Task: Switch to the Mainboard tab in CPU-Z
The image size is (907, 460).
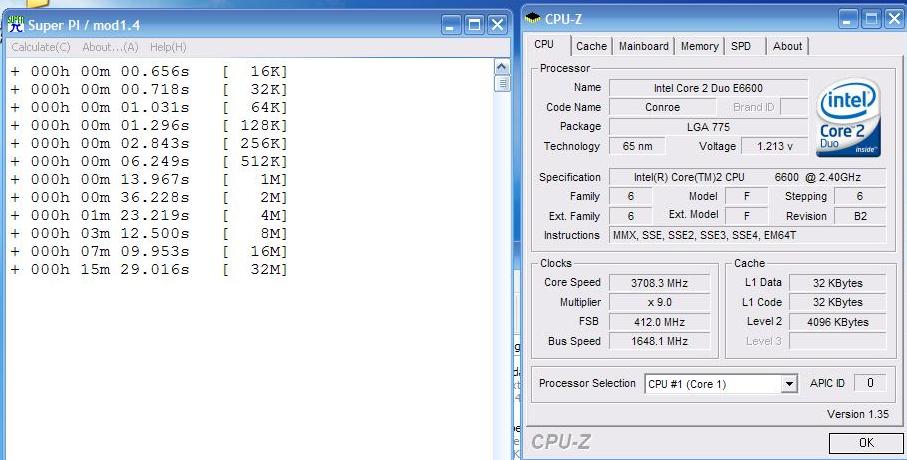Action: [x=643, y=46]
